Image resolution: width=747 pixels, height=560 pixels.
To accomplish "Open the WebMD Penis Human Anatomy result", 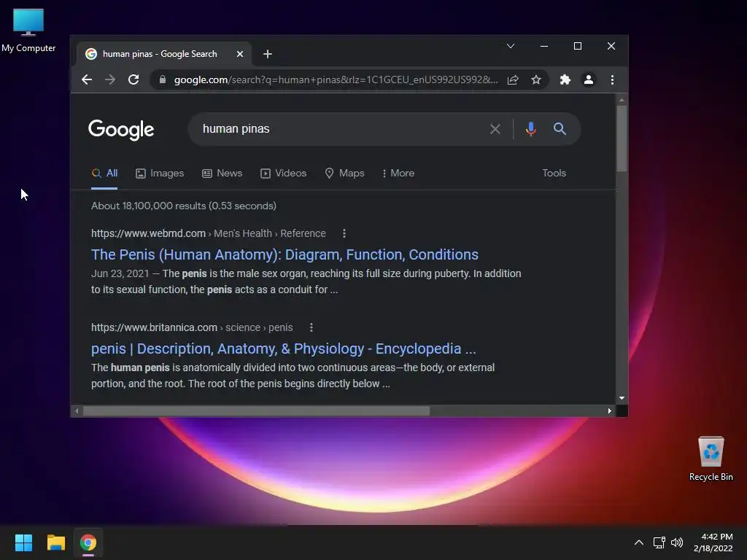I will coord(285,254).
